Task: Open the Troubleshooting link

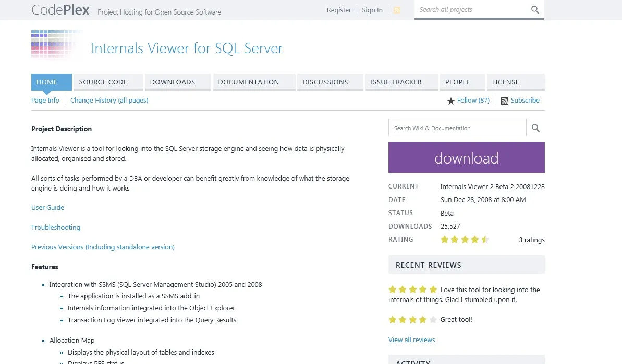Action: [x=56, y=227]
